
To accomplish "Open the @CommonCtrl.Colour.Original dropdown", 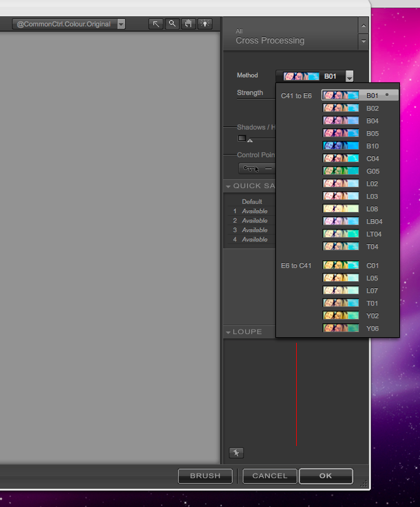I will [69, 24].
